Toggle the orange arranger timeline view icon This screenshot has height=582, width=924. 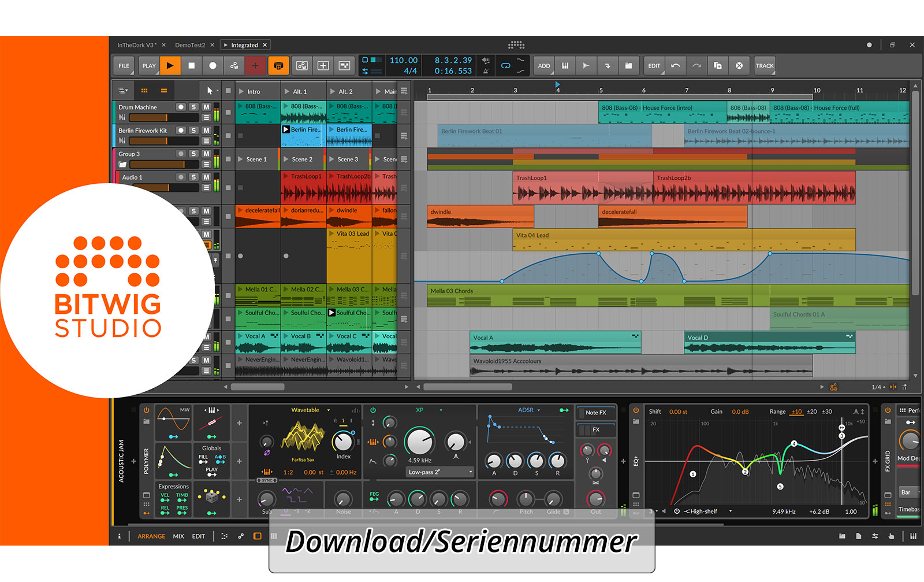[x=164, y=91]
